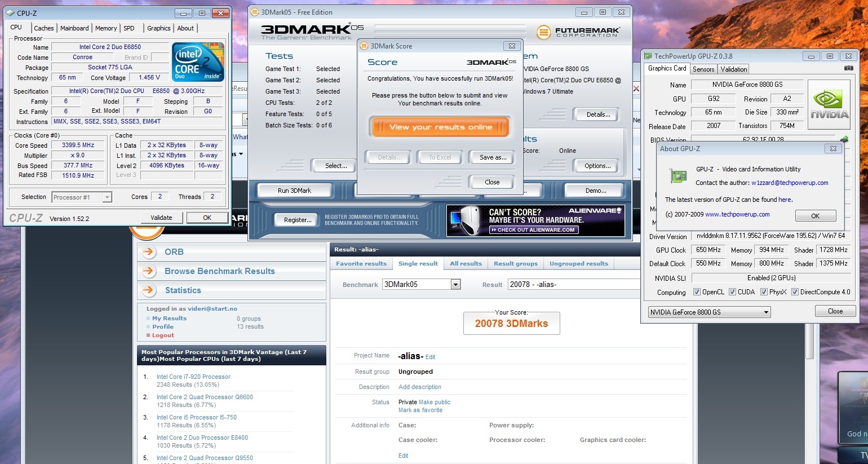Click the 20078 3DMarks score box
The width and height of the screenshot is (868, 464).
point(512,324)
